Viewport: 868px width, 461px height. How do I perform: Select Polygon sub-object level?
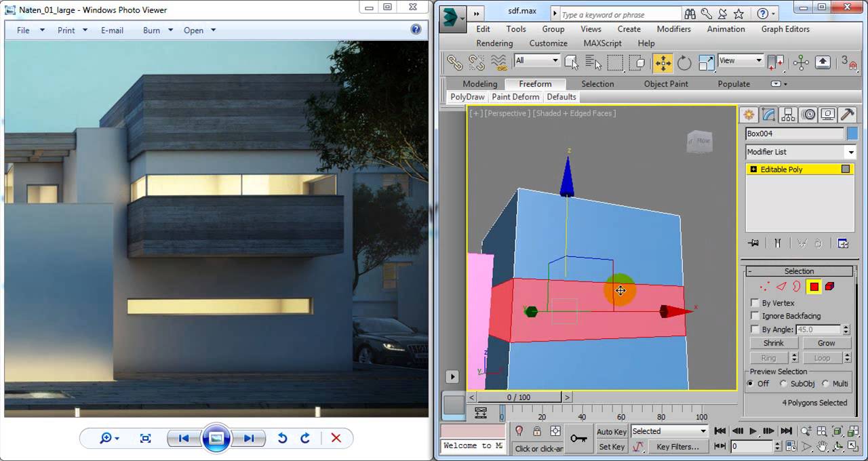[814, 287]
